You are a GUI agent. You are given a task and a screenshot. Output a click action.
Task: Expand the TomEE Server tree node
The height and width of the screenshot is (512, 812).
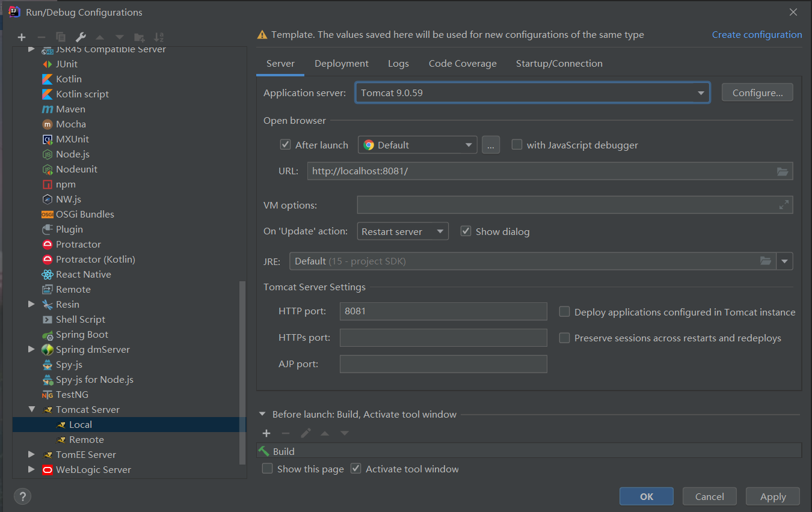32,454
